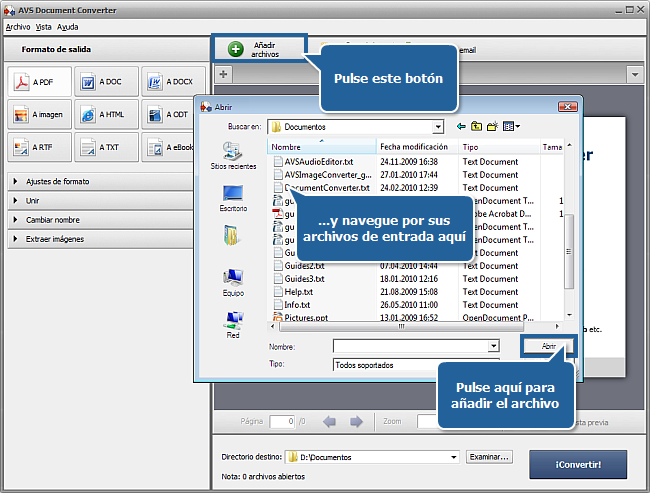
Task: Expand the Extraer imágenes section
Action: point(100,239)
